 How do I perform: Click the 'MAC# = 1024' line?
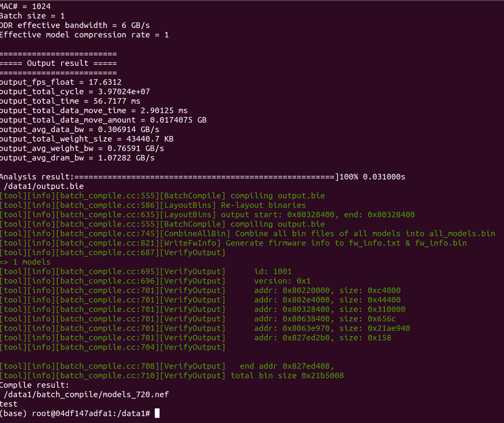[25, 6]
